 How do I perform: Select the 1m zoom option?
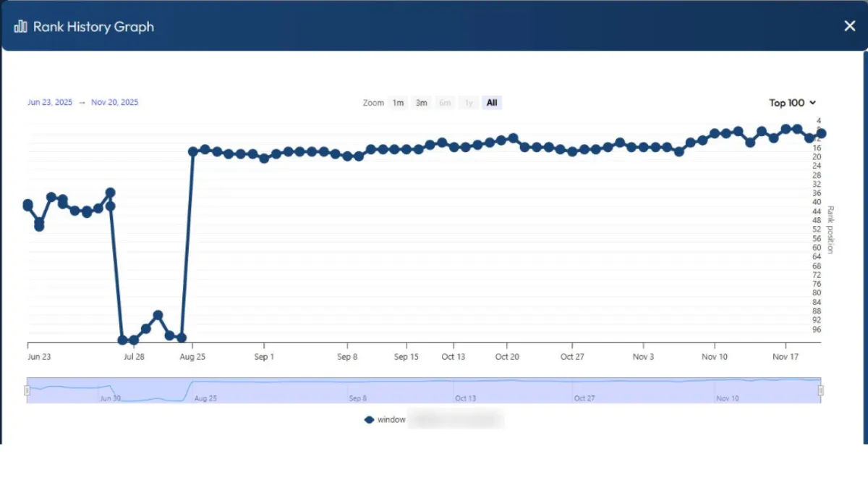pos(398,102)
